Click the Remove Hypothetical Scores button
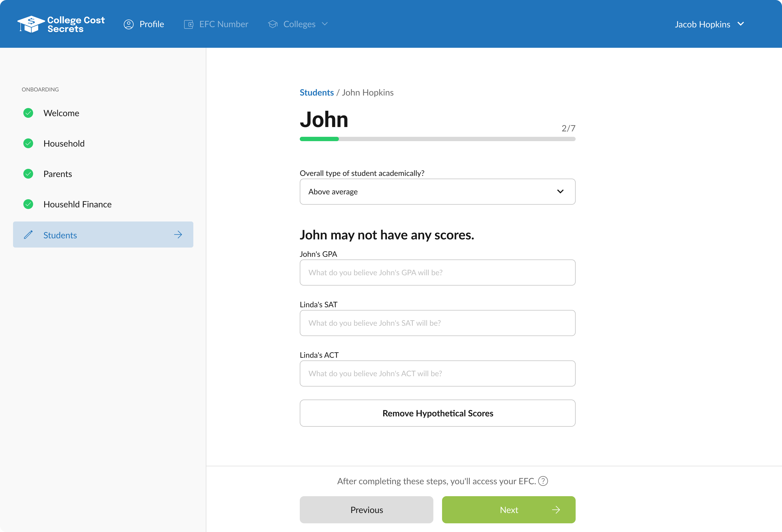 click(437, 413)
